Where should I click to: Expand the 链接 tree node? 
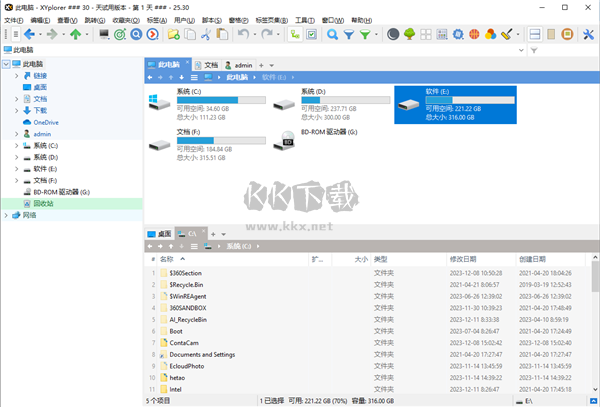click(16, 76)
